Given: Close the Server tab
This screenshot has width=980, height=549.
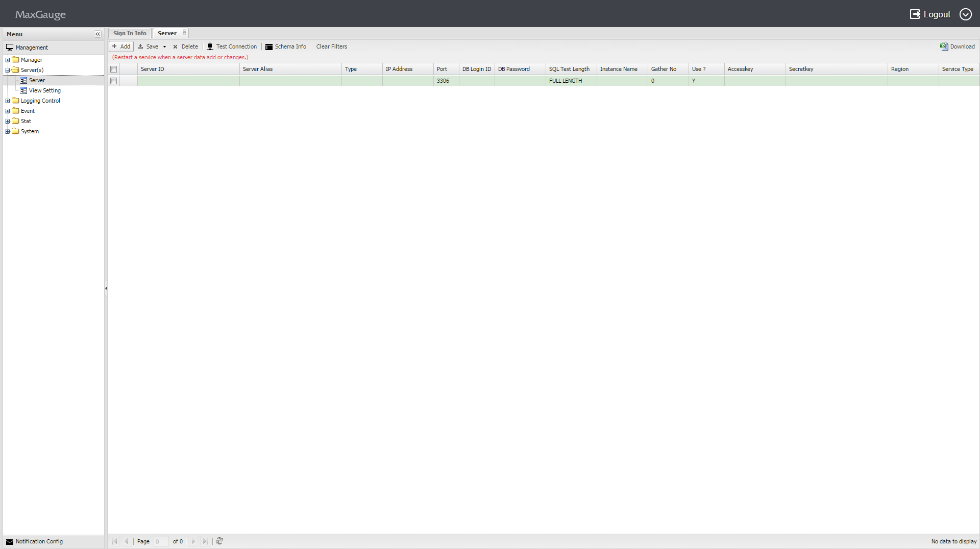Looking at the screenshot, I should (184, 32).
